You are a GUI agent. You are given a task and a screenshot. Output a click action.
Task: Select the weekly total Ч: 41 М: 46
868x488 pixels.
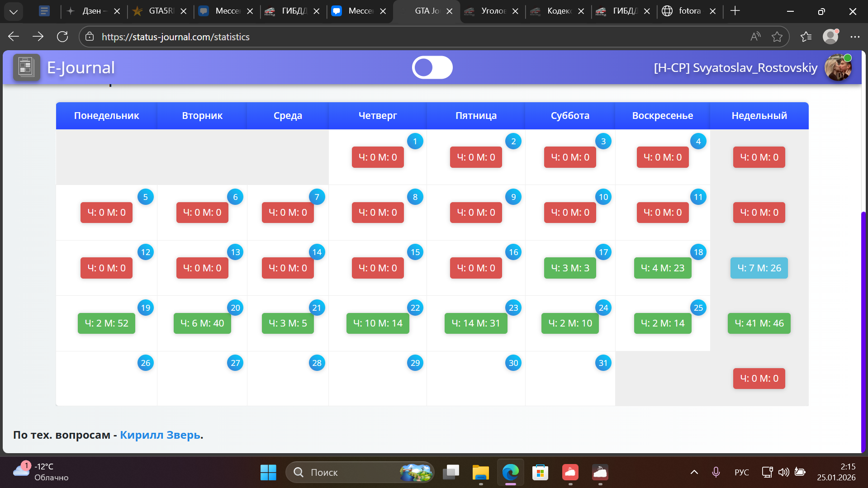[759, 323]
